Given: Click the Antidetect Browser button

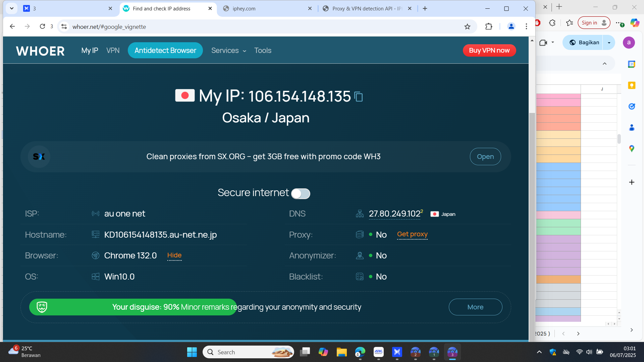Looking at the screenshot, I should pos(165,51).
